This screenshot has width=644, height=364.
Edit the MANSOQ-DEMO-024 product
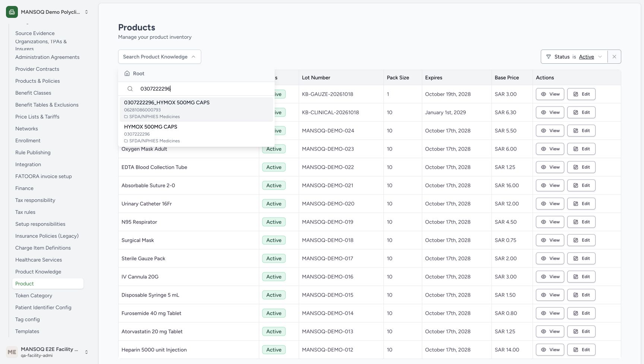click(x=581, y=131)
